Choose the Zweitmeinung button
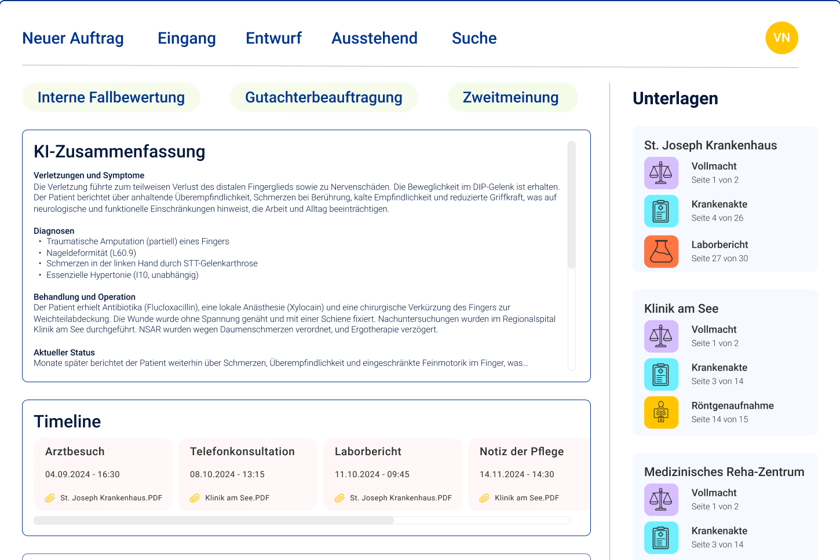 coord(513,98)
